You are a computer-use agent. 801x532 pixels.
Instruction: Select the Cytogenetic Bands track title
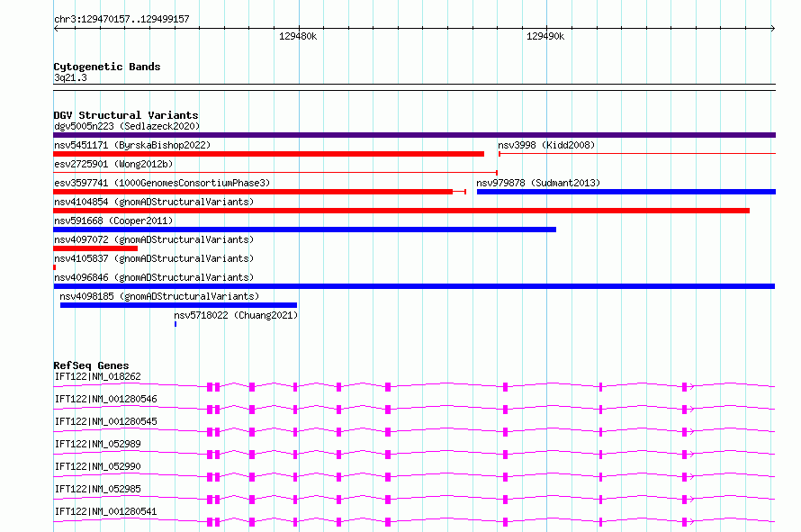(107, 67)
